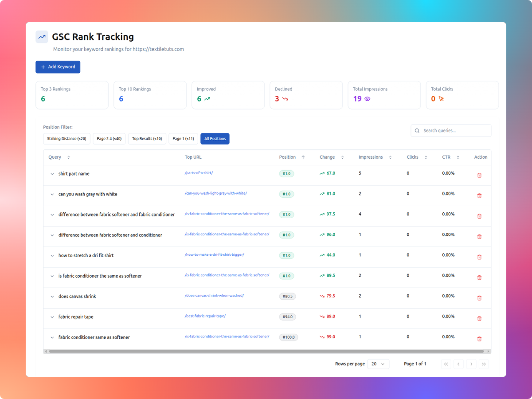The height and width of the screenshot is (399, 532).
Task: Click the Add Keyword button
Action: point(58,67)
